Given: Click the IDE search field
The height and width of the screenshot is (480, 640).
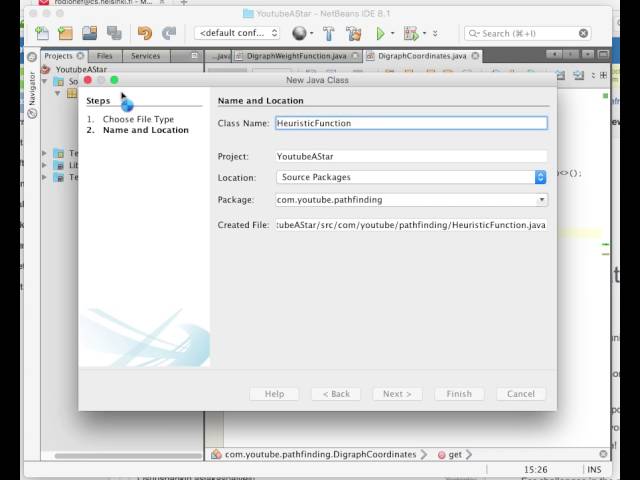Looking at the screenshot, I should 533,33.
